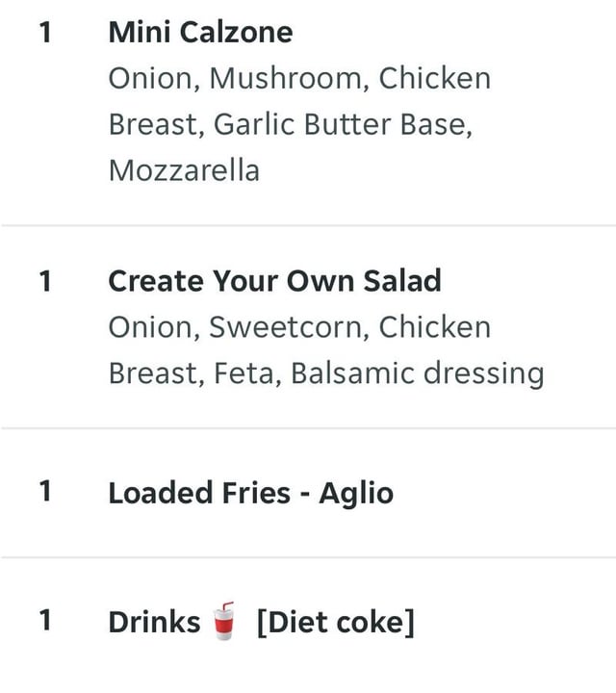Image resolution: width=616 pixels, height=693 pixels.
Task: Select the Aglio word in Loaded Fries
Action: click(x=356, y=494)
